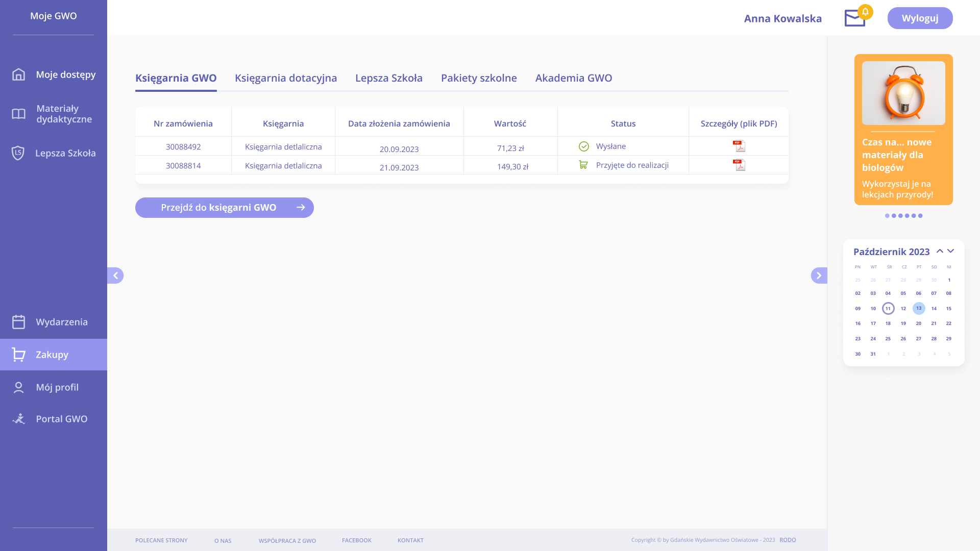Collapse the right panel arrow
This screenshot has height=551, width=980.
[x=819, y=275]
